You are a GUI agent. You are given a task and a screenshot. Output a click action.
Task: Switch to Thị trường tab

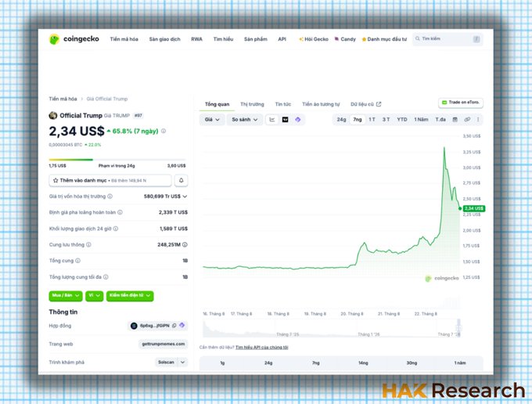coord(252,104)
